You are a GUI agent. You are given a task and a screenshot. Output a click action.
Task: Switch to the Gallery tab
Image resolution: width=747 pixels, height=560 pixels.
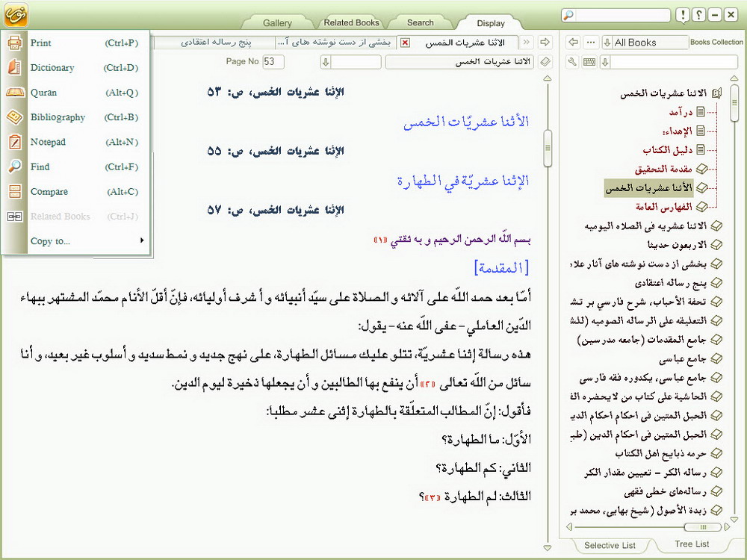(277, 23)
